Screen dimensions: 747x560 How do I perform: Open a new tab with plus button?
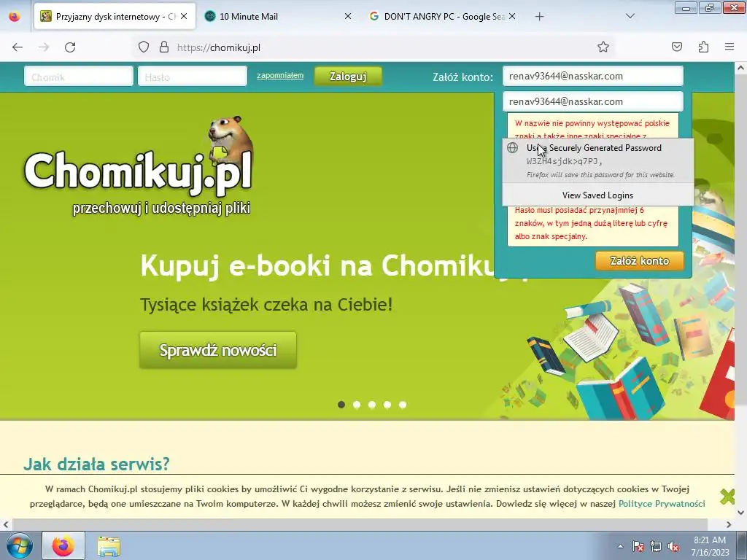pyautogui.click(x=539, y=17)
